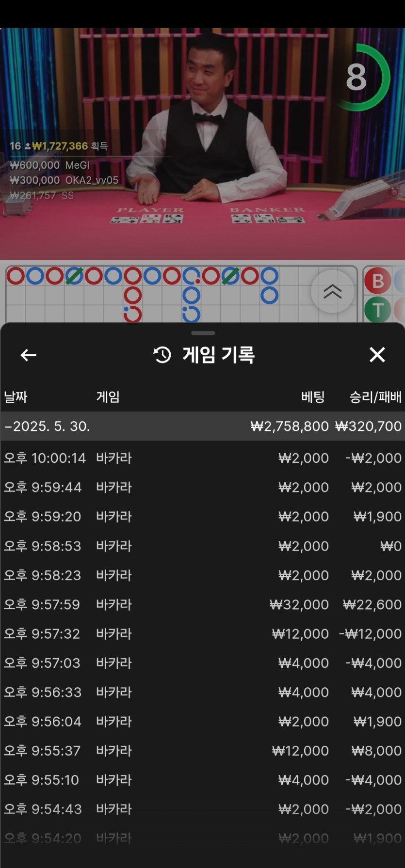Tap the banker cards on the table

coord(268,219)
